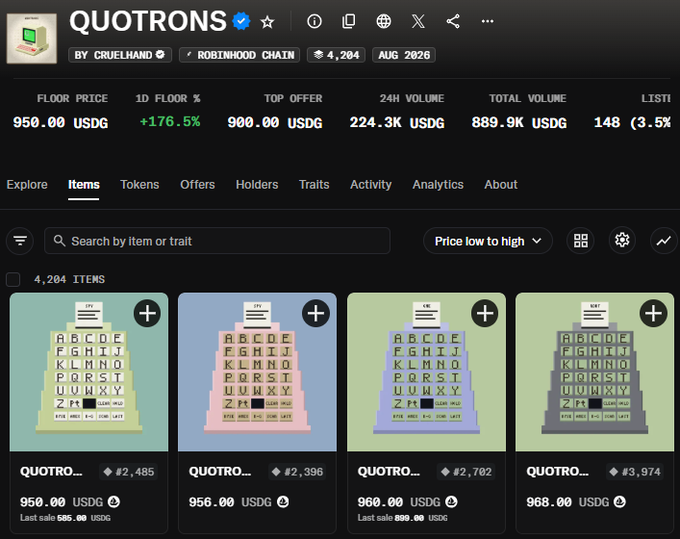Click the 224.3K USDG 24h volume

click(397, 123)
